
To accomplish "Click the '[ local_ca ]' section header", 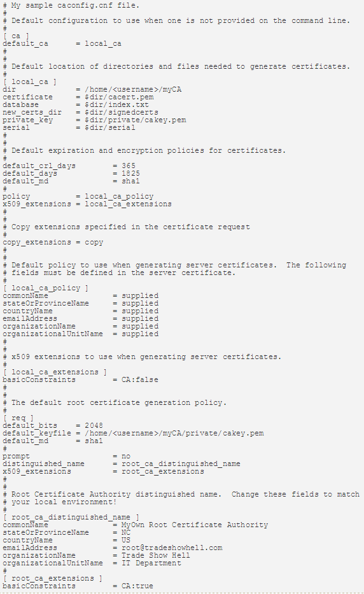I will (x=29, y=82).
